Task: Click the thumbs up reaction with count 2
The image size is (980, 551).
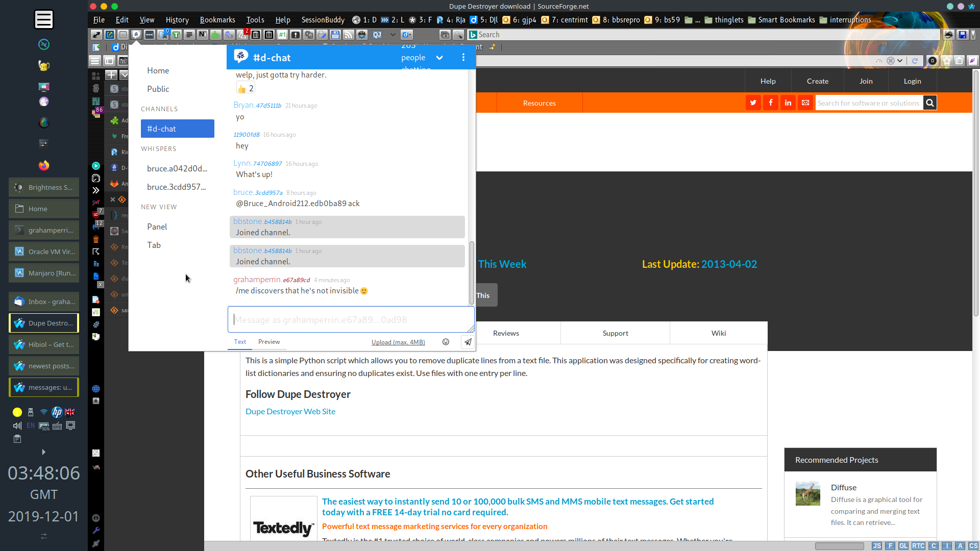Action: tap(246, 88)
